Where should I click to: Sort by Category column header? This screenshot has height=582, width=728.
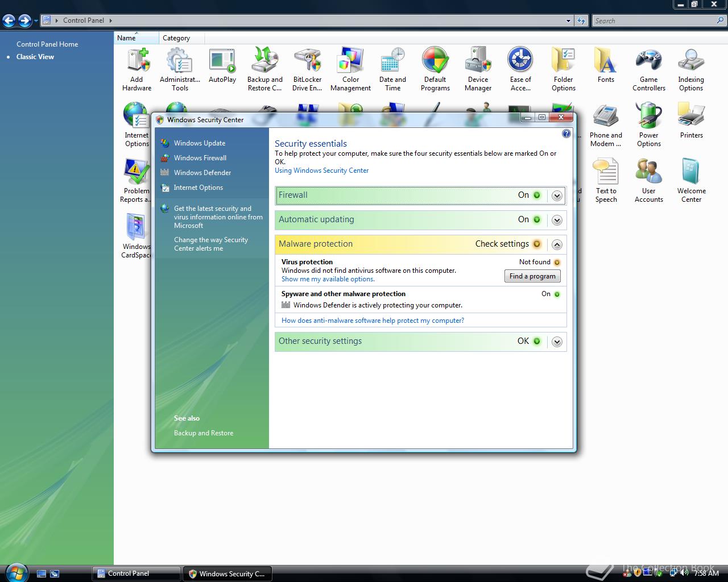pos(181,38)
